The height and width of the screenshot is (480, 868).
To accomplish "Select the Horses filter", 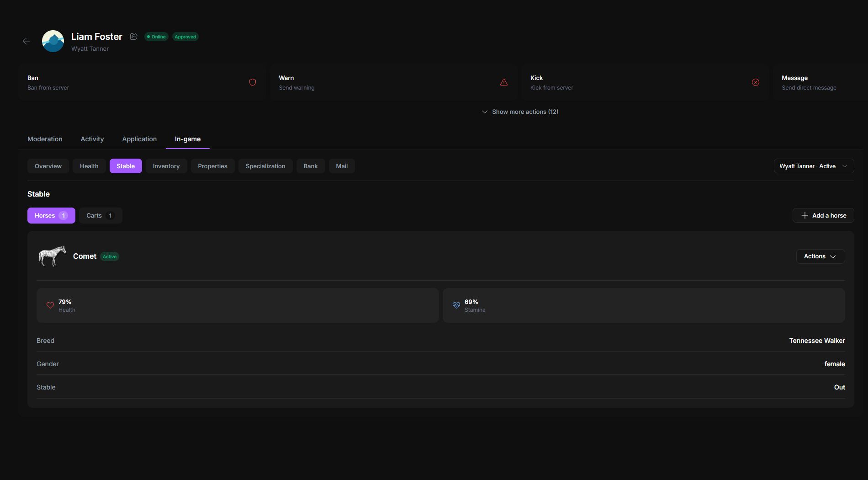I will (51, 215).
